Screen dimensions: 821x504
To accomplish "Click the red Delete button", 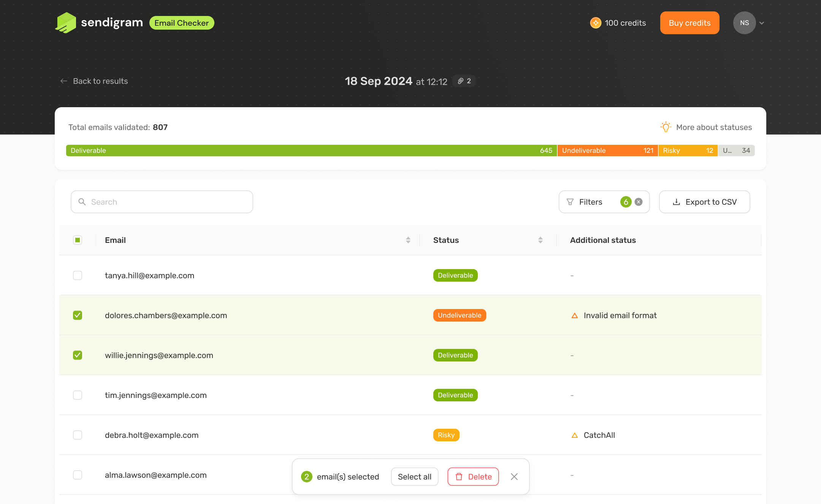I will [x=473, y=477].
